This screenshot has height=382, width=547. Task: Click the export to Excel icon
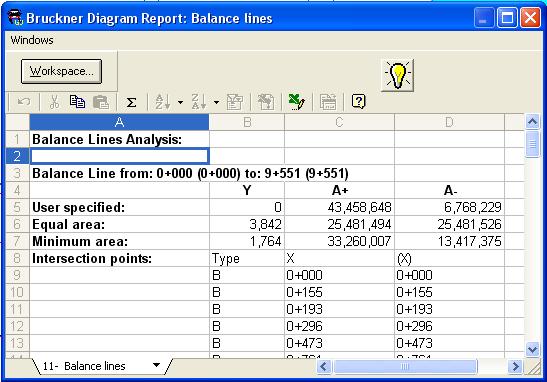coord(297,102)
